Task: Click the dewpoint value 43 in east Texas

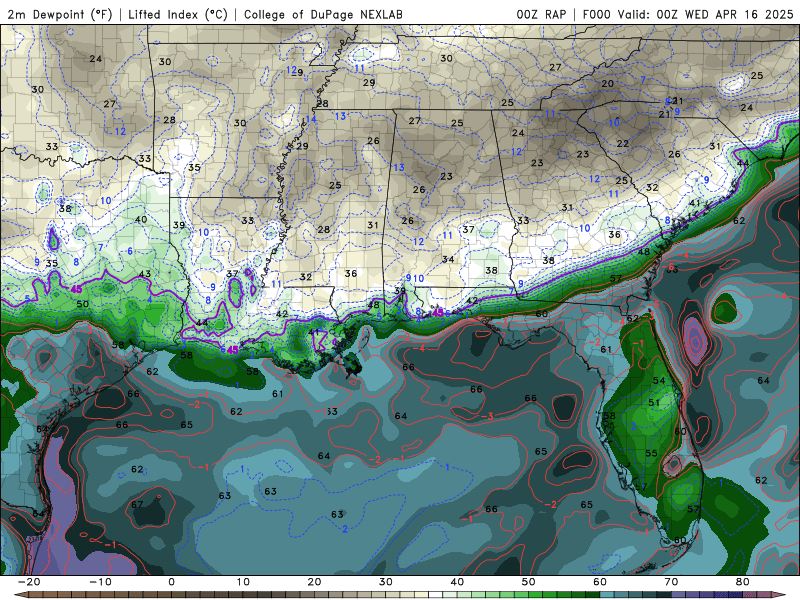Action: tap(145, 274)
